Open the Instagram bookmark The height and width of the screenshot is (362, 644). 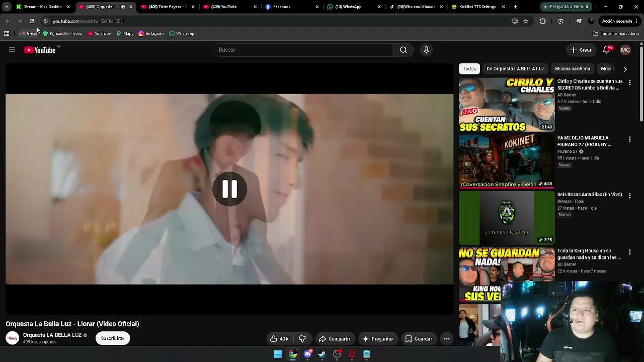[x=151, y=34]
